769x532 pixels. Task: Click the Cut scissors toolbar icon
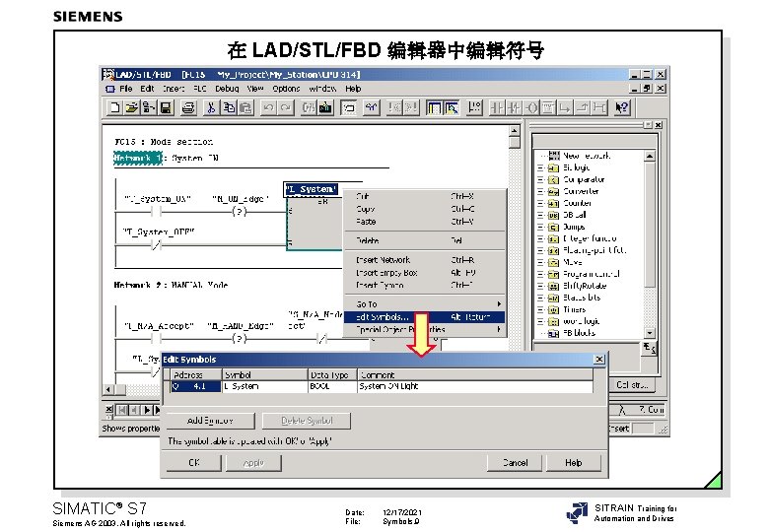[211, 107]
